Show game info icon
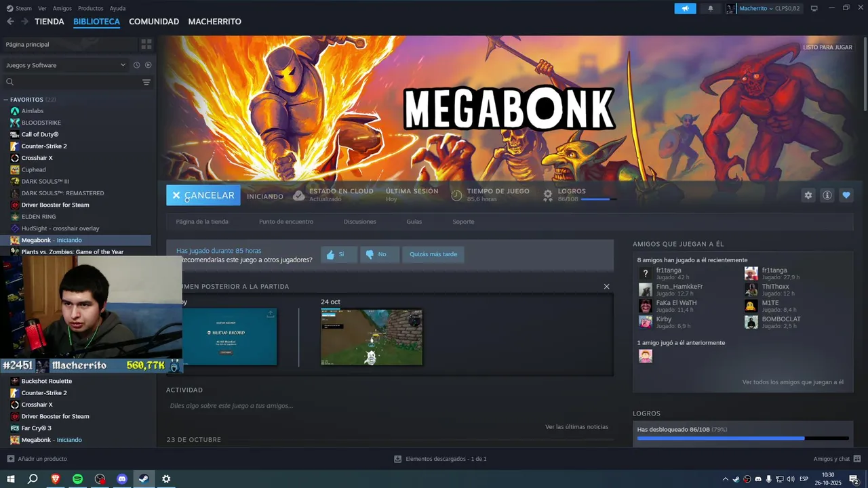Image resolution: width=868 pixels, height=488 pixels. 827,195
